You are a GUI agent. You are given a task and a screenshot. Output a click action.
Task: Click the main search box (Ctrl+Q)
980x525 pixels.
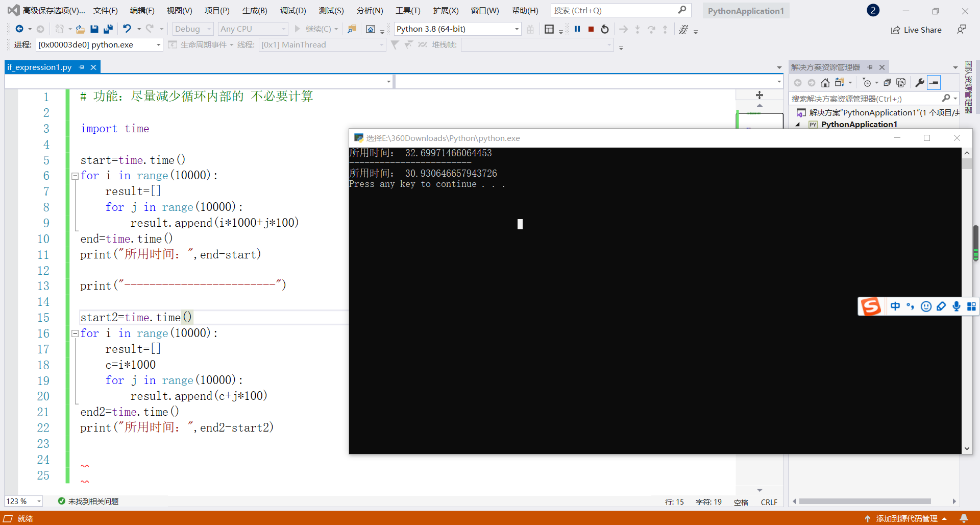click(x=621, y=10)
